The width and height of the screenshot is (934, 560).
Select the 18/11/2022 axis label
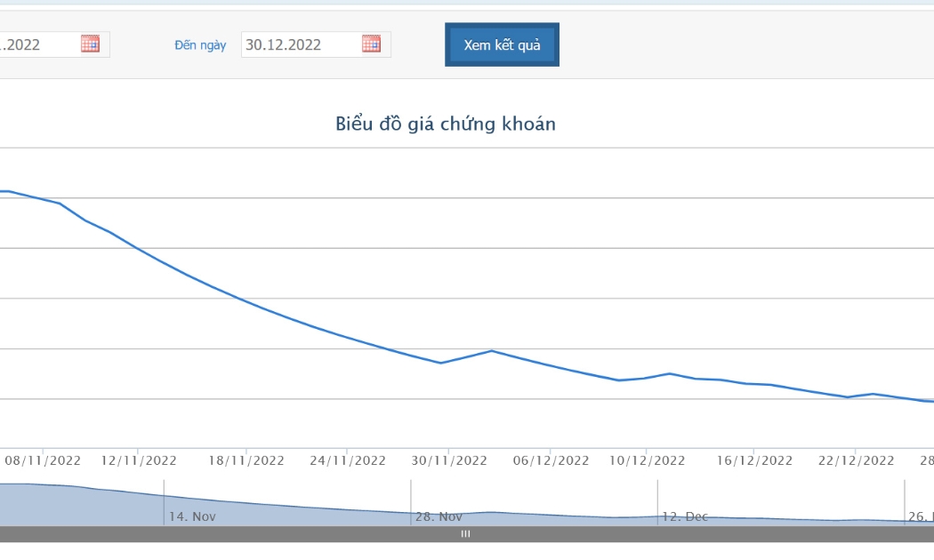[x=246, y=460]
